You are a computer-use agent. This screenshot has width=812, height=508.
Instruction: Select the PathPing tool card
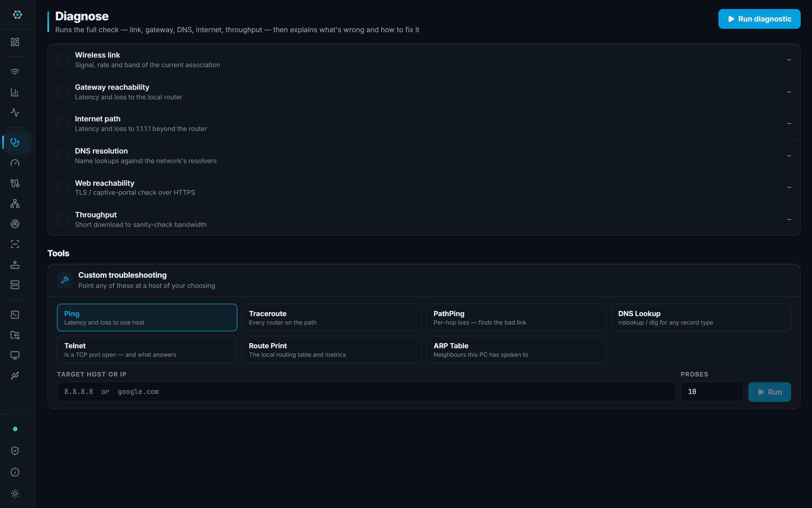[x=516, y=317]
